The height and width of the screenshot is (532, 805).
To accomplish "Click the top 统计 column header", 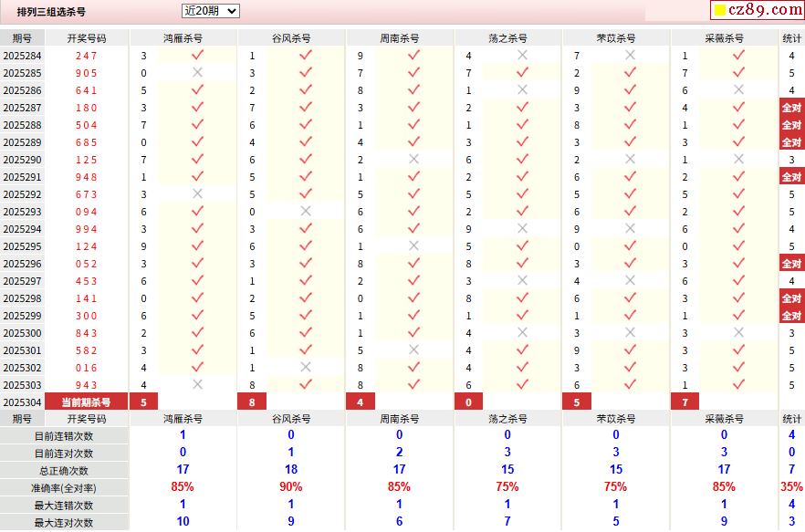I will click(791, 38).
